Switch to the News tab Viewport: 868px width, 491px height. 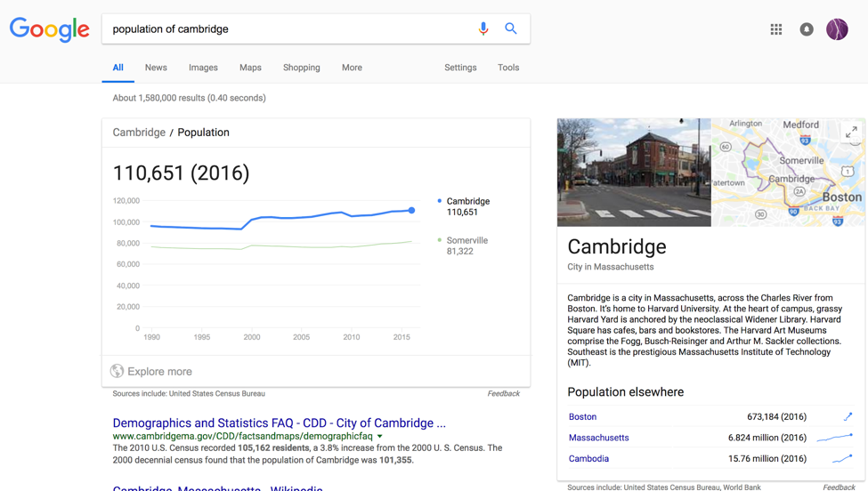(x=156, y=68)
